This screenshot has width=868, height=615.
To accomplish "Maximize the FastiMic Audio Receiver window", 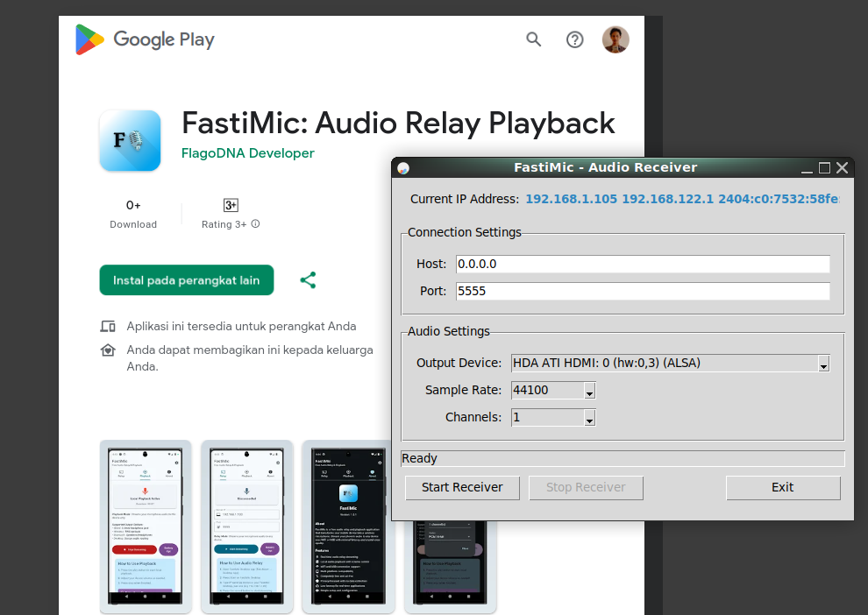I will [824, 167].
